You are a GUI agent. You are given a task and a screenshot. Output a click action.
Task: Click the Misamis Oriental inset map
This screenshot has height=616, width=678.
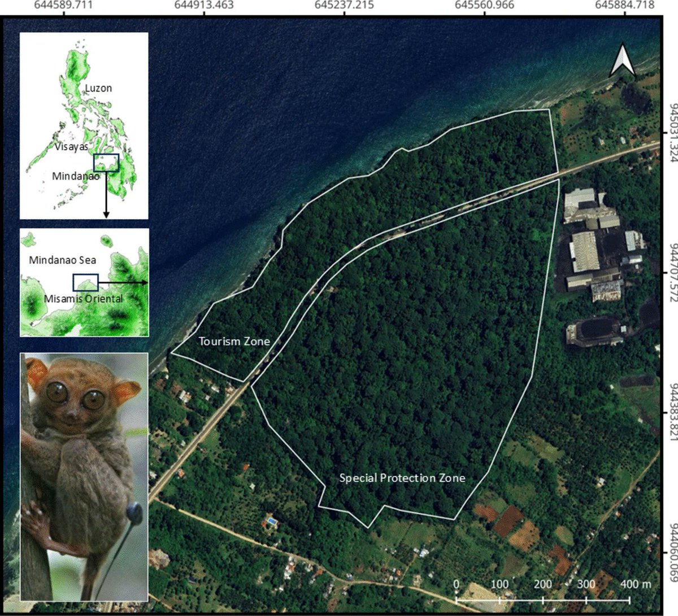85,282
